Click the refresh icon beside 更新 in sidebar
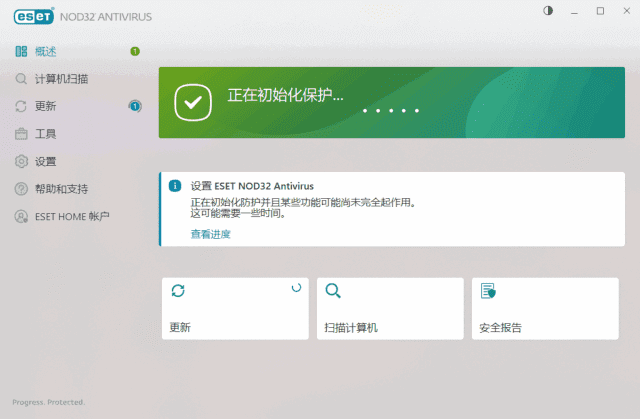640x419 pixels. (21, 106)
